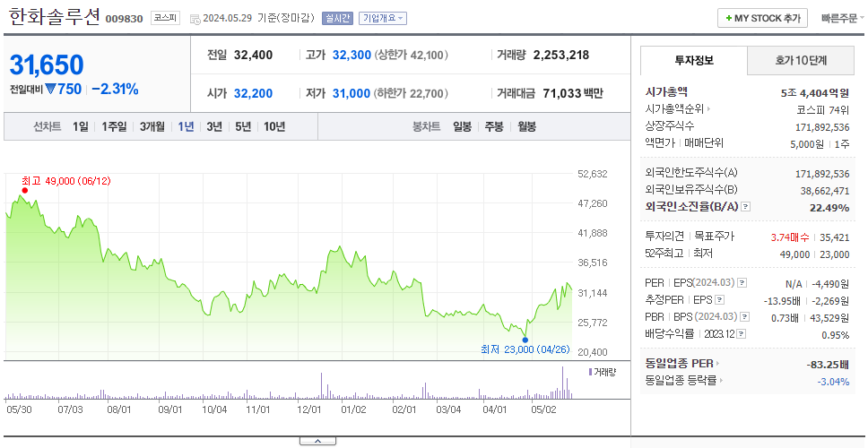Click the 한화솔루션 stock name heading

pyautogui.click(x=54, y=17)
